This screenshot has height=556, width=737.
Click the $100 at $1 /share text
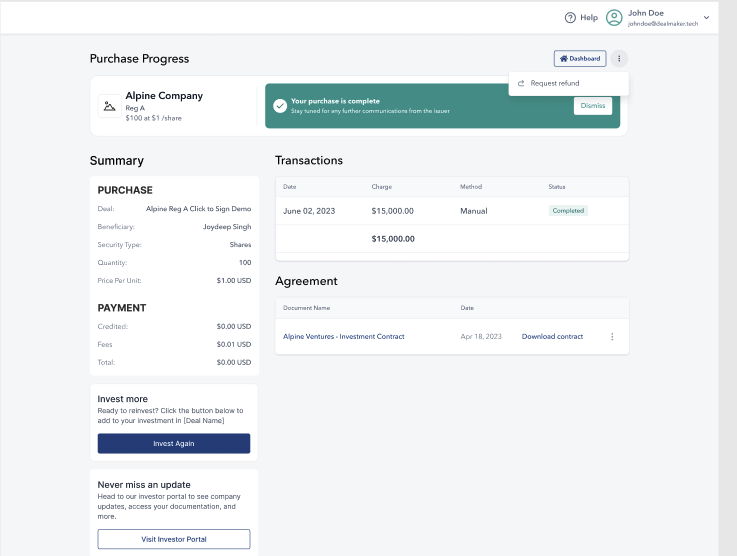pyautogui.click(x=153, y=118)
